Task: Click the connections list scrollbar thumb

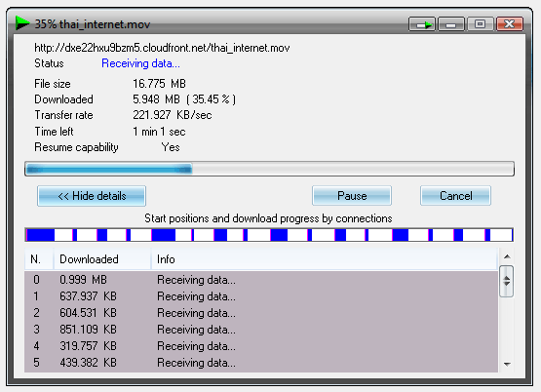Action: [x=507, y=281]
